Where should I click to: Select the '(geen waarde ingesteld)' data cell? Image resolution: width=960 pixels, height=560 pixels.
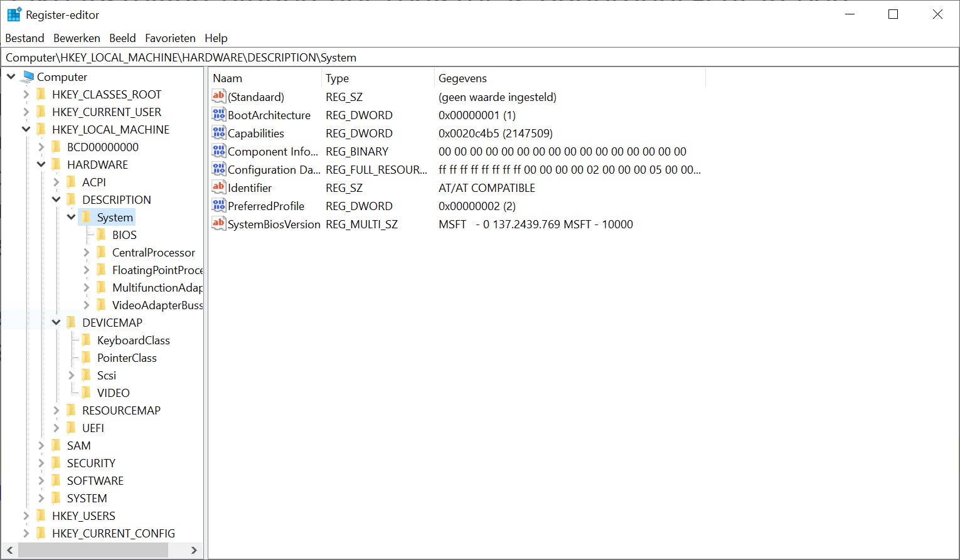[x=498, y=97]
